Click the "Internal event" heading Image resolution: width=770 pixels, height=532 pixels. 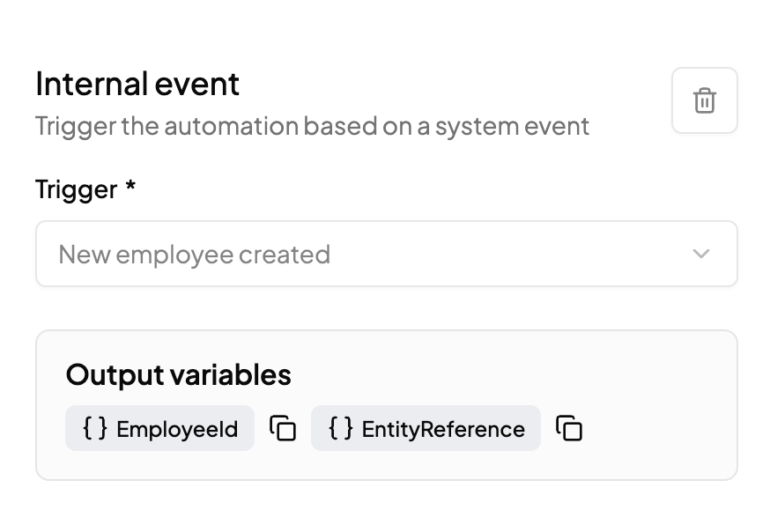[137, 85]
